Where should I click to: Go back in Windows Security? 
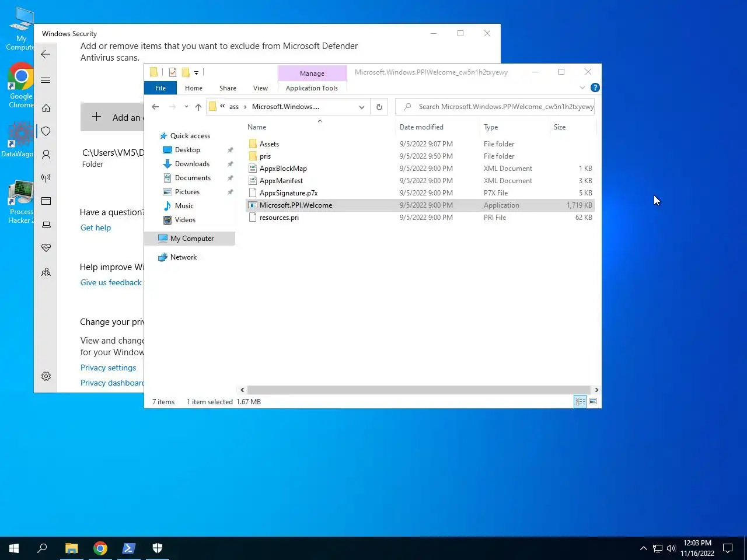pos(46,54)
